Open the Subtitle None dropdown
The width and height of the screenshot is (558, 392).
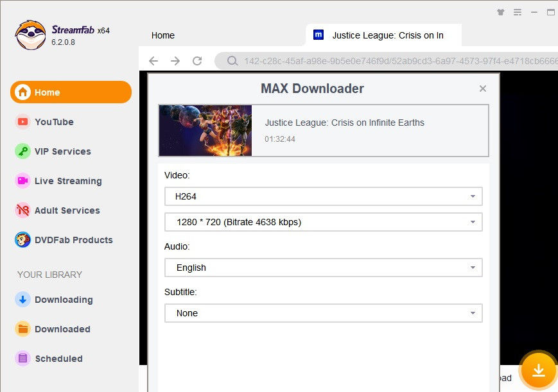click(x=324, y=313)
